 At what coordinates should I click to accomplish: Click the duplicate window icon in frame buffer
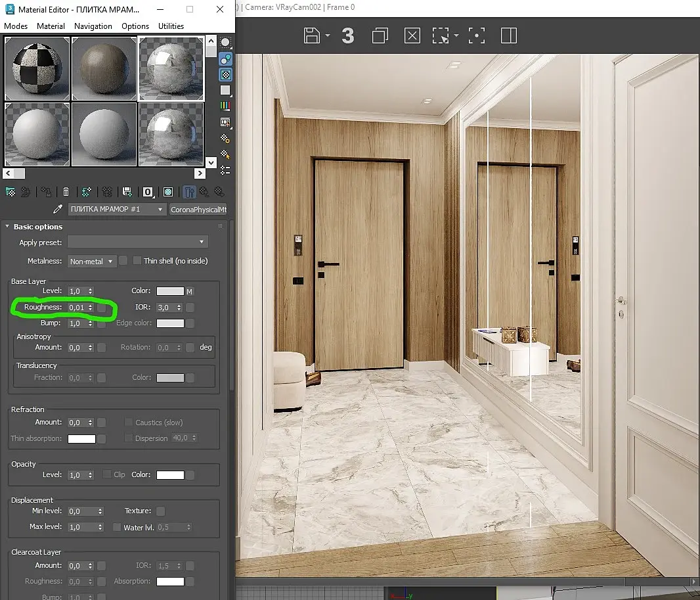point(380,35)
